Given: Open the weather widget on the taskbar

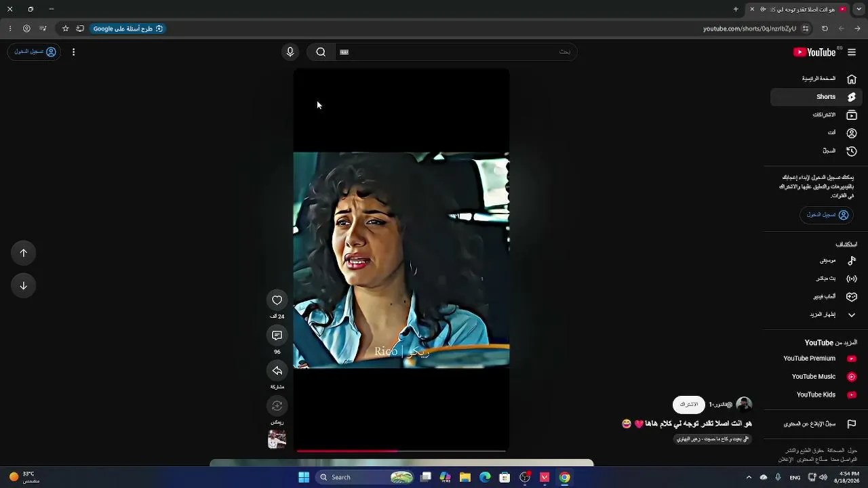Looking at the screenshot, I should (x=24, y=477).
